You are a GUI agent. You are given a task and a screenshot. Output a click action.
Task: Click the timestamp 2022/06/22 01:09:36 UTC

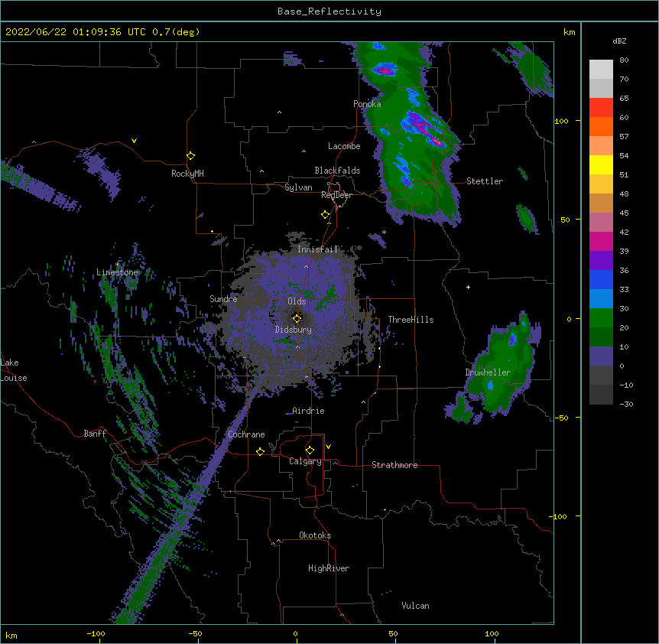click(x=75, y=32)
